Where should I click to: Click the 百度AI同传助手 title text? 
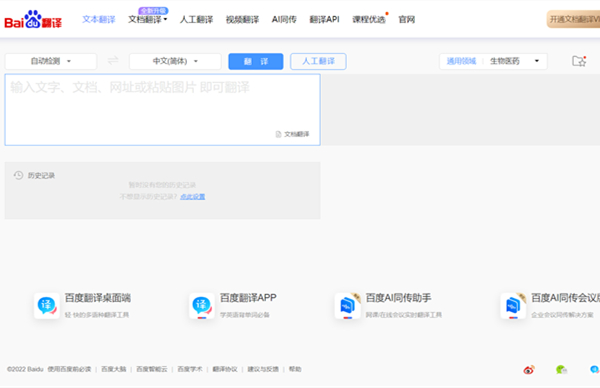click(x=398, y=298)
